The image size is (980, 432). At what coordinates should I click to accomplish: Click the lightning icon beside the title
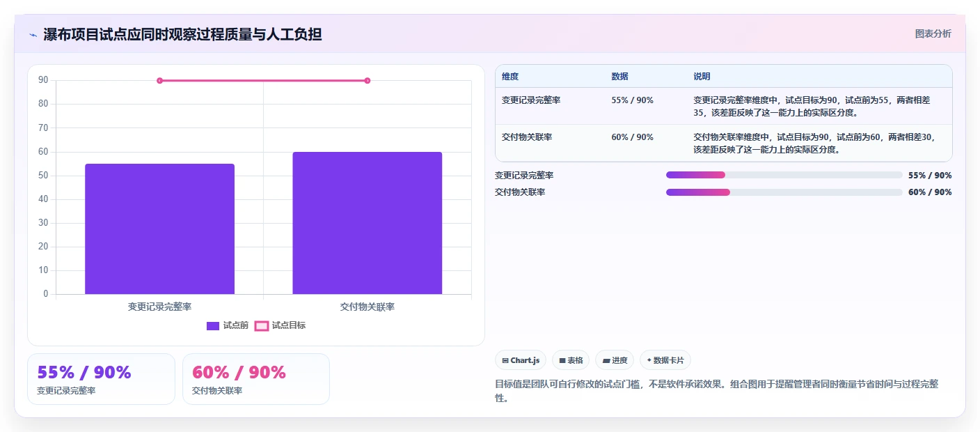click(33, 35)
